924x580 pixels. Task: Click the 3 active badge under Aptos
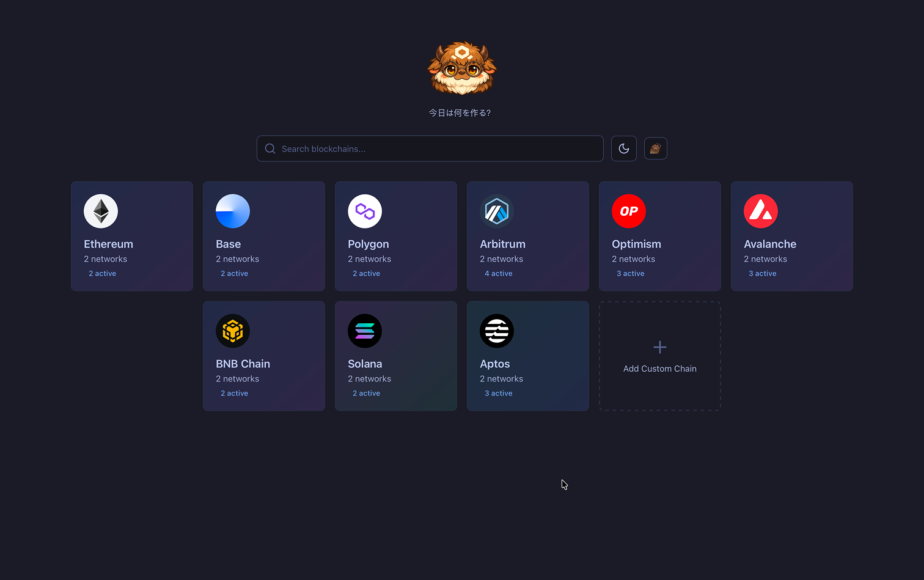498,393
